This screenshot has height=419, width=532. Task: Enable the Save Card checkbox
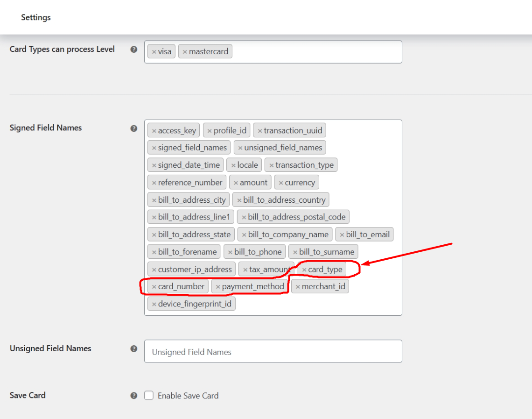(x=149, y=396)
